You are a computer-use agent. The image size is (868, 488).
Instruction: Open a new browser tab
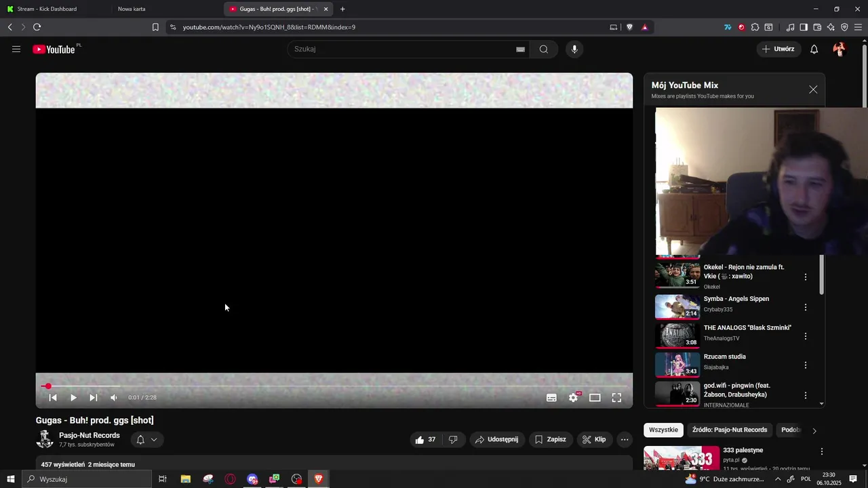coord(342,9)
